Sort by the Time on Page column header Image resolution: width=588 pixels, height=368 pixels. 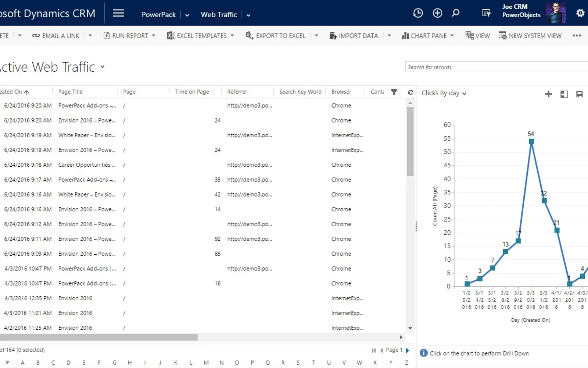pos(192,92)
